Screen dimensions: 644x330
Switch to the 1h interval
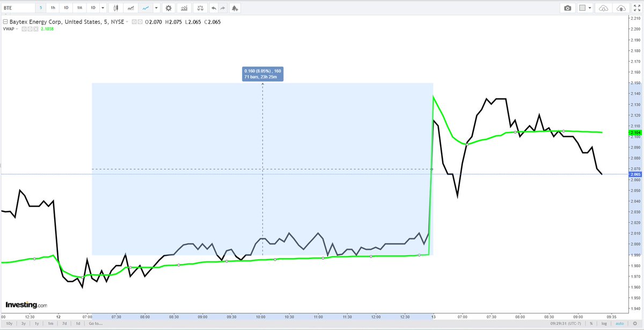click(x=53, y=8)
